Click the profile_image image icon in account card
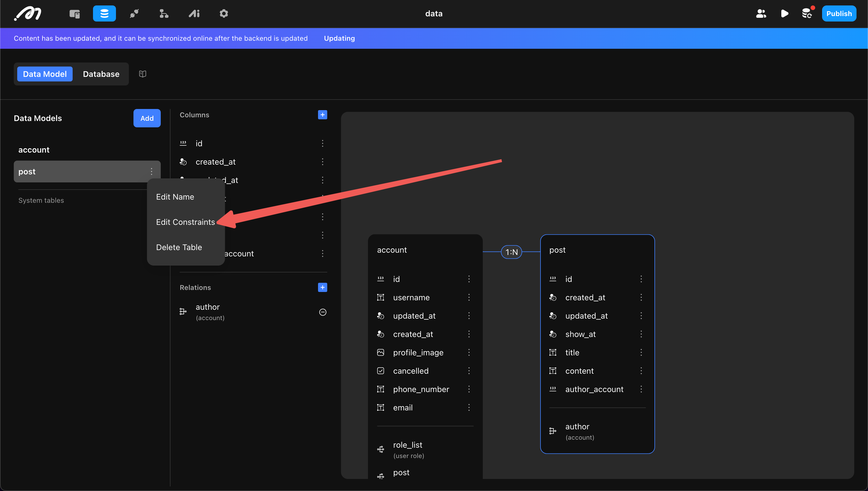This screenshot has height=491, width=868. coord(380,352)
